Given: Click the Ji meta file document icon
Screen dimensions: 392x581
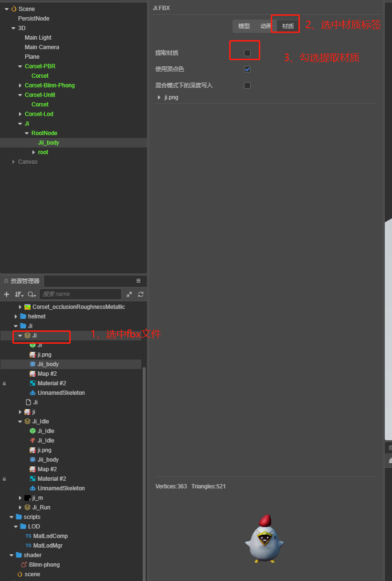Looking at the screenshot, I should 28,402.
